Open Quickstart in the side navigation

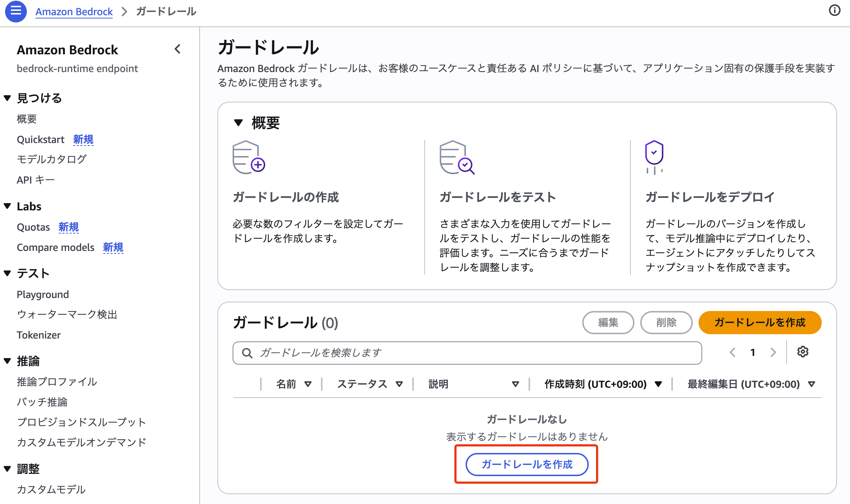[41, 139]
